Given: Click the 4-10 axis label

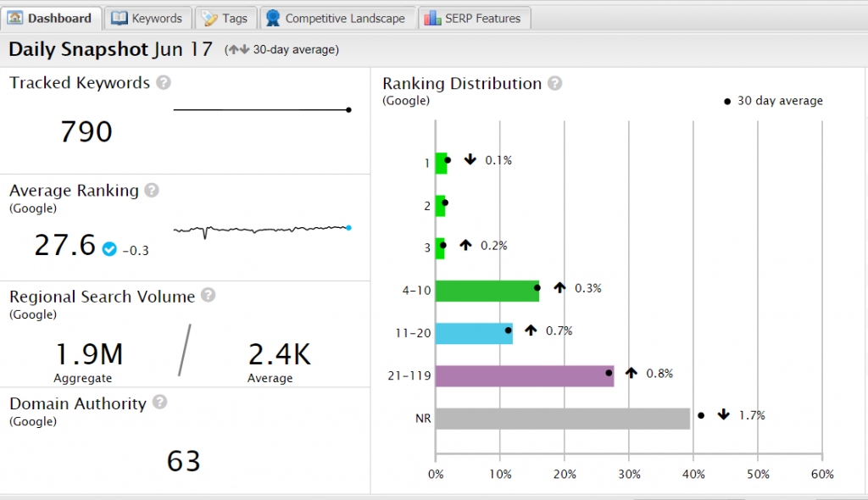Looking at the screenshot, I should 416,291.
